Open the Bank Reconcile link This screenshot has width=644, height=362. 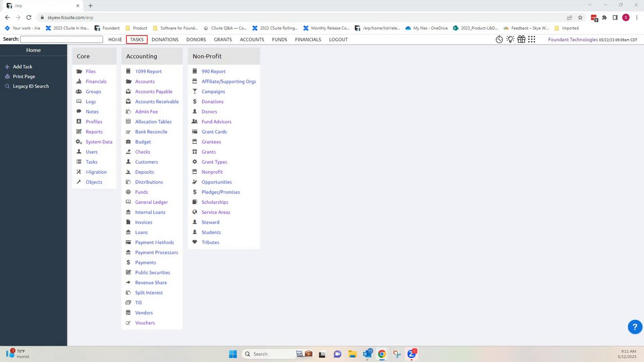[x=151, y=132]
